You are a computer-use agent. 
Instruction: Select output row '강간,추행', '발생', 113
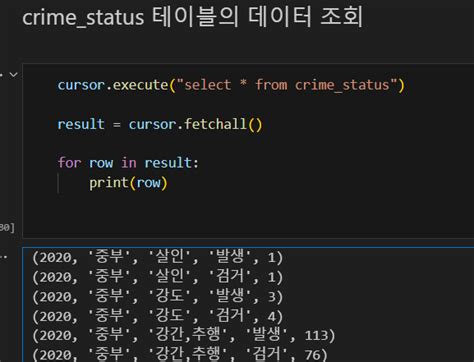click(x=183, y=335)
